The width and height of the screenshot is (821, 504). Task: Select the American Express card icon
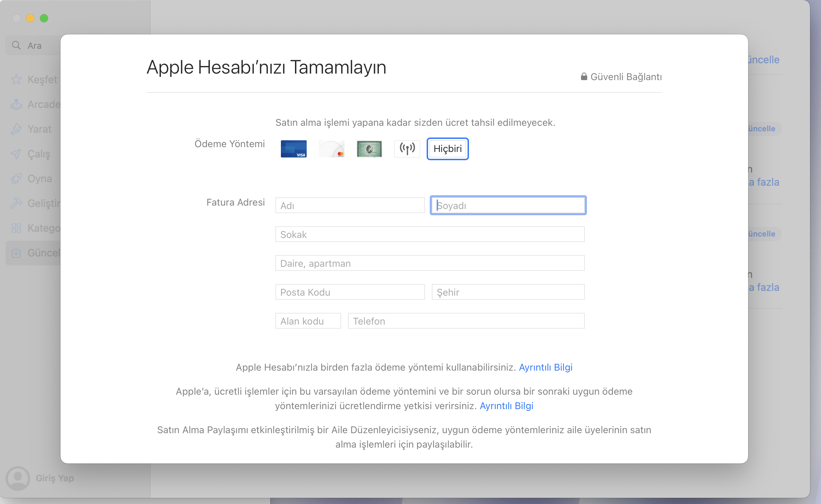[x=369, y=149]
